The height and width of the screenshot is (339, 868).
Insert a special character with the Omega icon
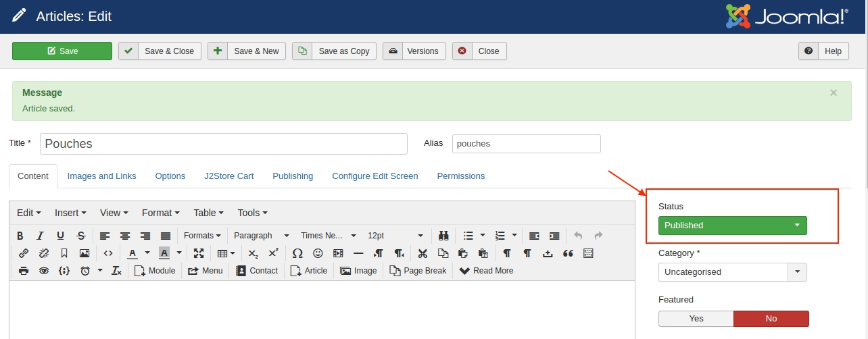tap(297, 253)
